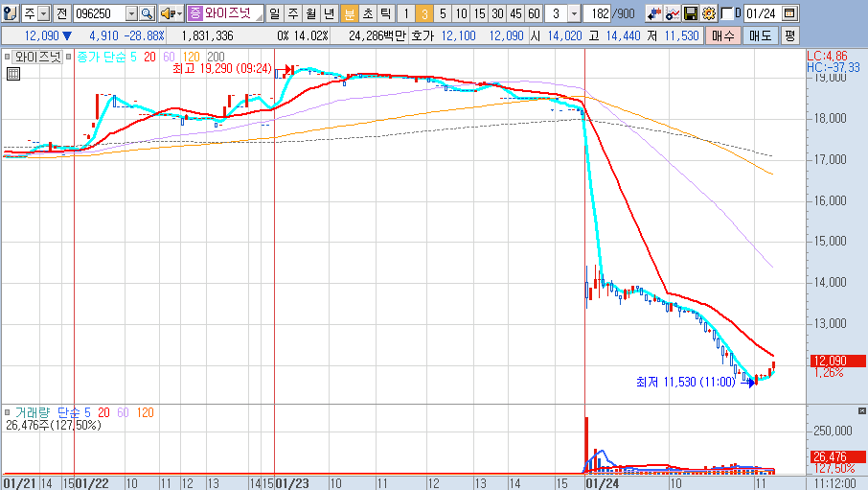Click the 거래량 단순 volume indicator label
The width and height of the screenshot is (868, 490).
pyautogui.click(x=49, y=412)
